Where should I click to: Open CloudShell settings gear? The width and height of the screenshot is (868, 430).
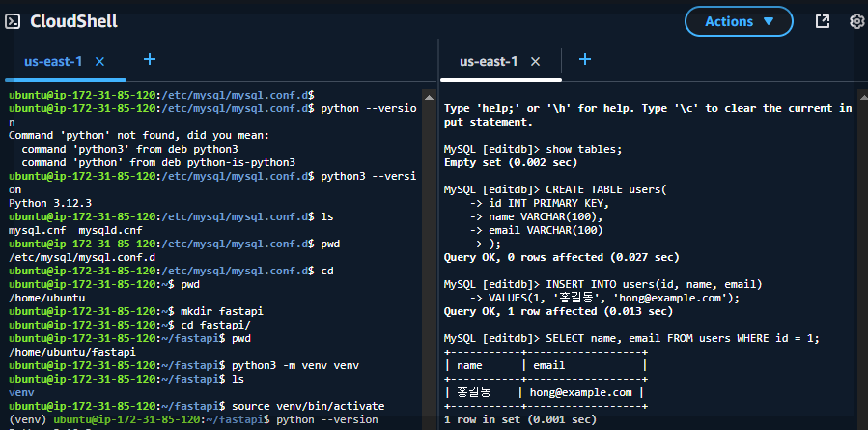(x=857, y=21)
